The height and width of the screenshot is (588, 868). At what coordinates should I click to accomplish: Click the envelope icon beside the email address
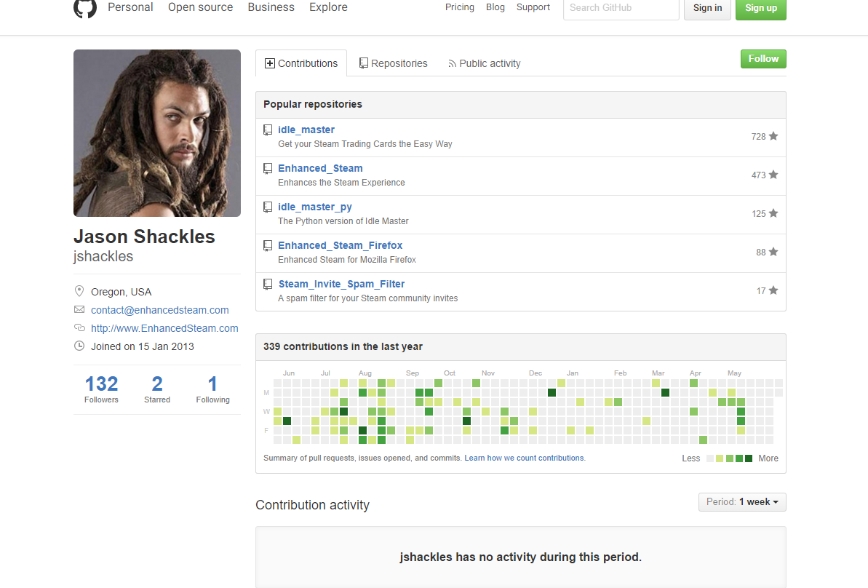pyautogui.click(x=79, y=309)
